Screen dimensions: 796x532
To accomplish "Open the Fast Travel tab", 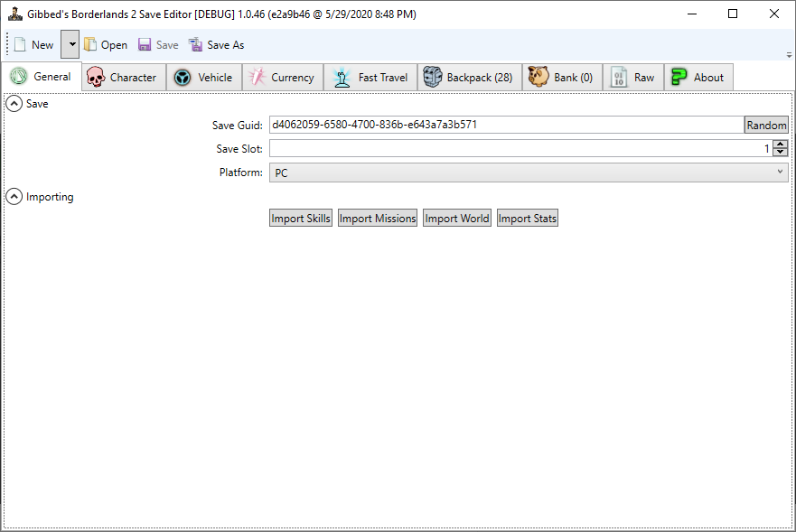I will point(370,77).
